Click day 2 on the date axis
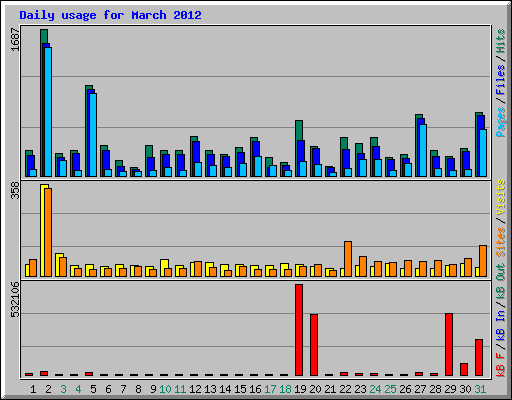 click(48, 389)
